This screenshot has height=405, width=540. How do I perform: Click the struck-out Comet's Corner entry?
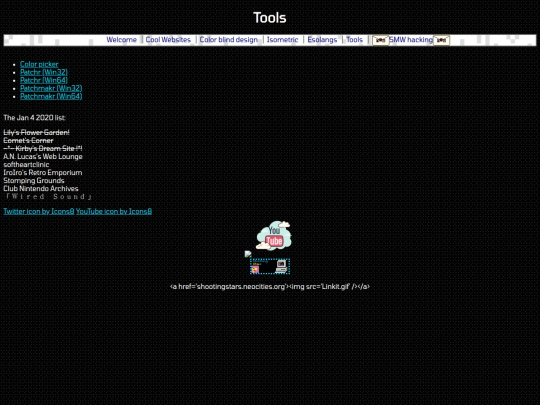(x=28, y=141)
